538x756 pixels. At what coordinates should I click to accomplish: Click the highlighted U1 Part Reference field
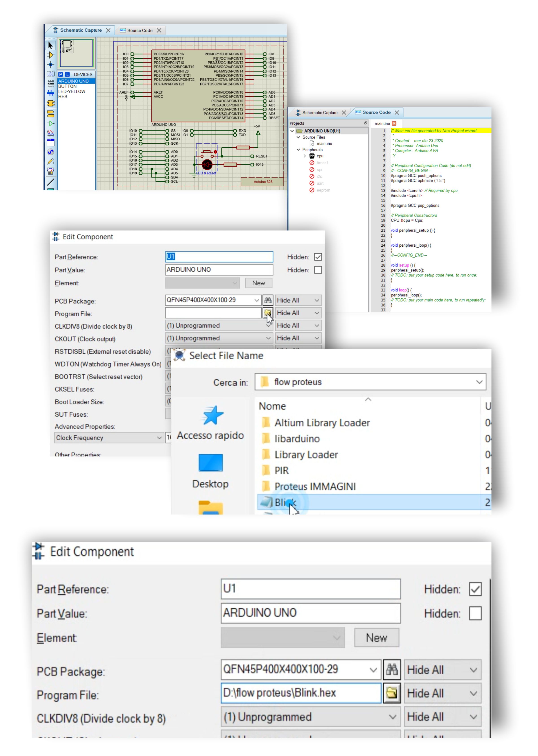(x=219, y=257)
